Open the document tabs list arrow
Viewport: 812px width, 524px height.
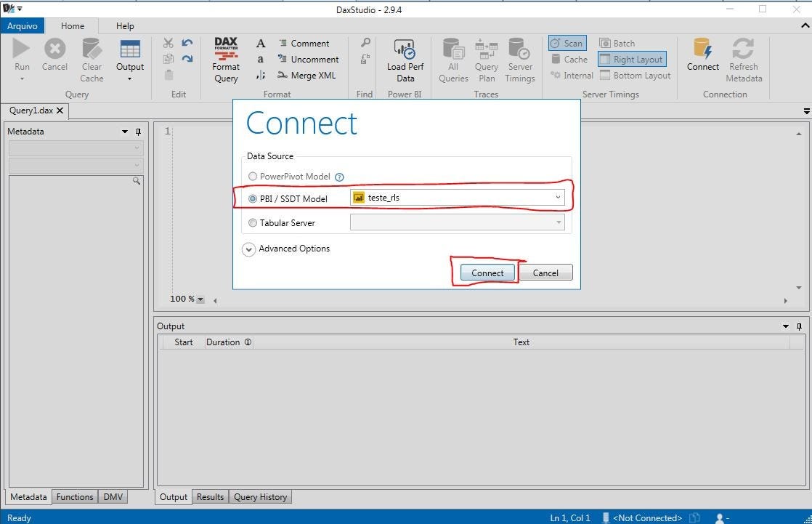pos(806,111)
